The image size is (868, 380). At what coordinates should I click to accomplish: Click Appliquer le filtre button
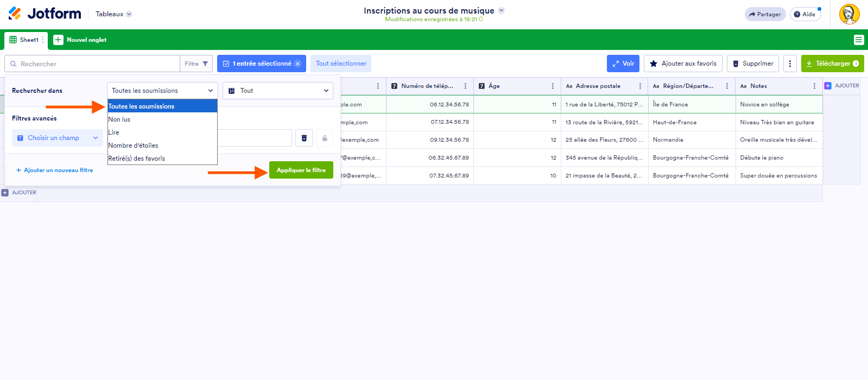tap(301, 170)
